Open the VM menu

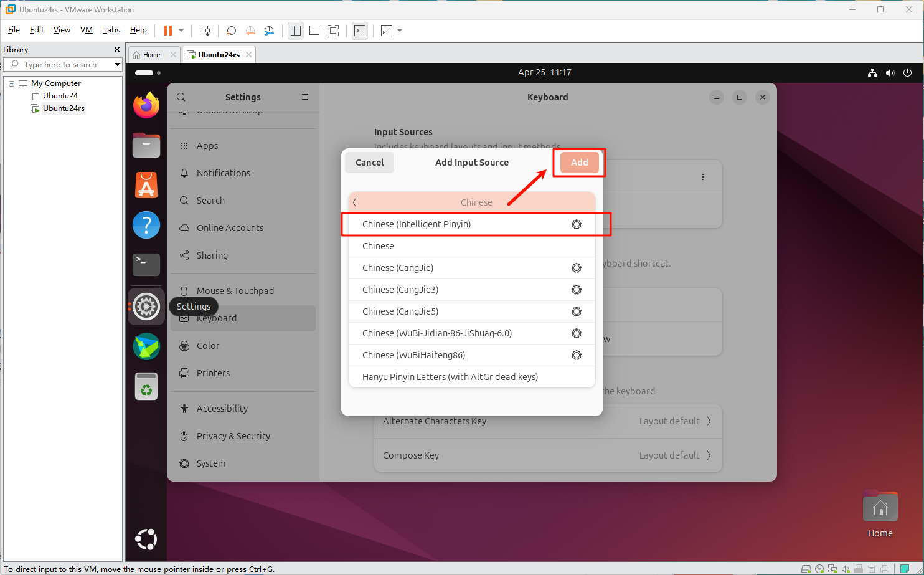[87, 30]
